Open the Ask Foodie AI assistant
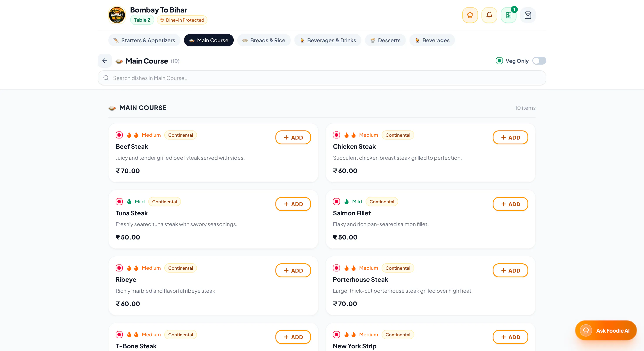This screenshot has width=644, height=351. pyautogui.click(x=605, y=330)
